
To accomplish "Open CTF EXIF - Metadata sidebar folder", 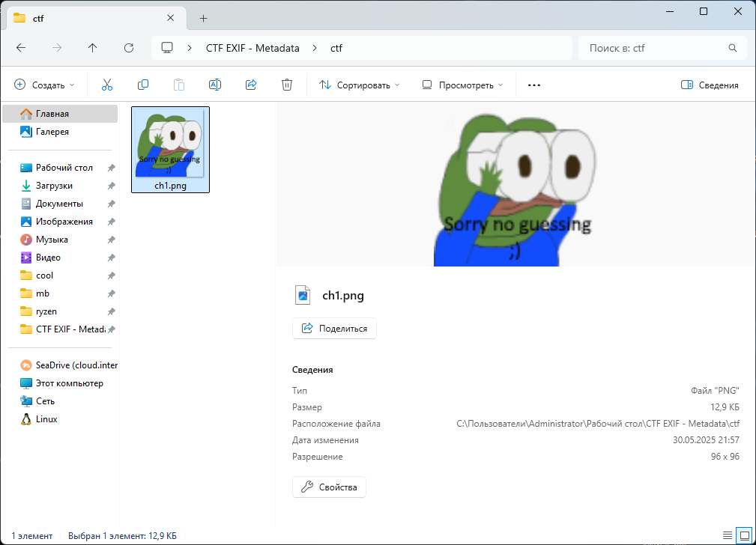I will 60,329.
